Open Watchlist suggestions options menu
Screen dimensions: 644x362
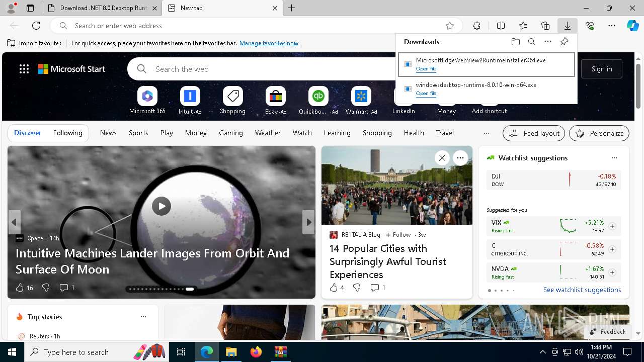(614, 158)
